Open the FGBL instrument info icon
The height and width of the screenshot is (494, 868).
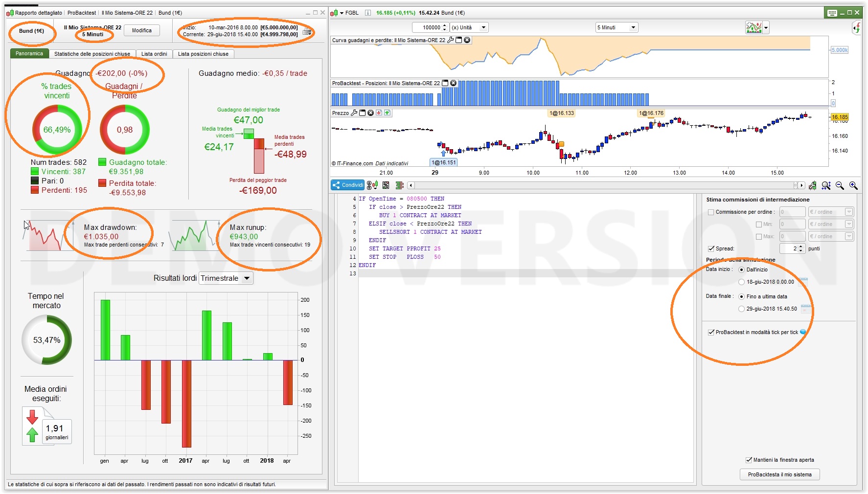pyautogui.click(x=368, y=13)
